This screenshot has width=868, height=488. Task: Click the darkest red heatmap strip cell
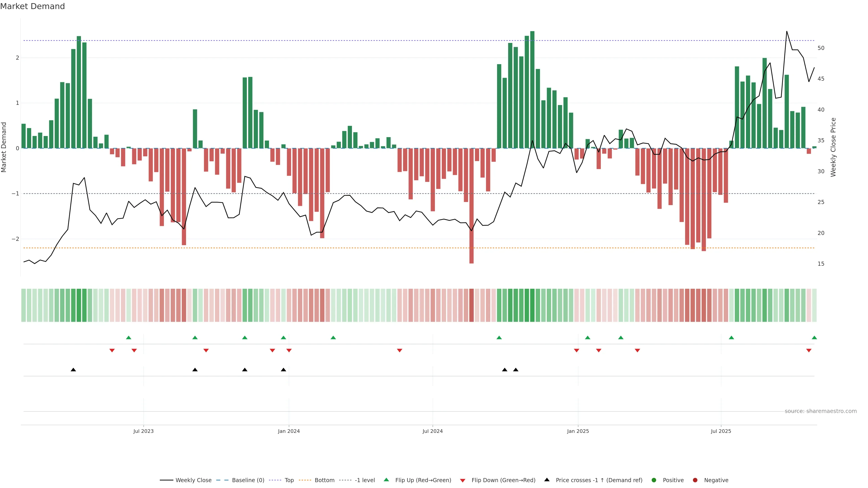click(471, 305)
